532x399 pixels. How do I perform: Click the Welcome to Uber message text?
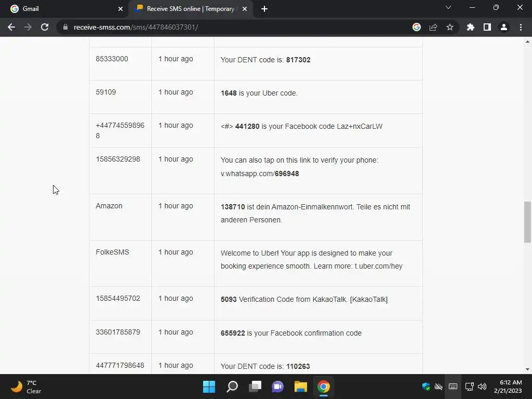click(x=312, y=260)
